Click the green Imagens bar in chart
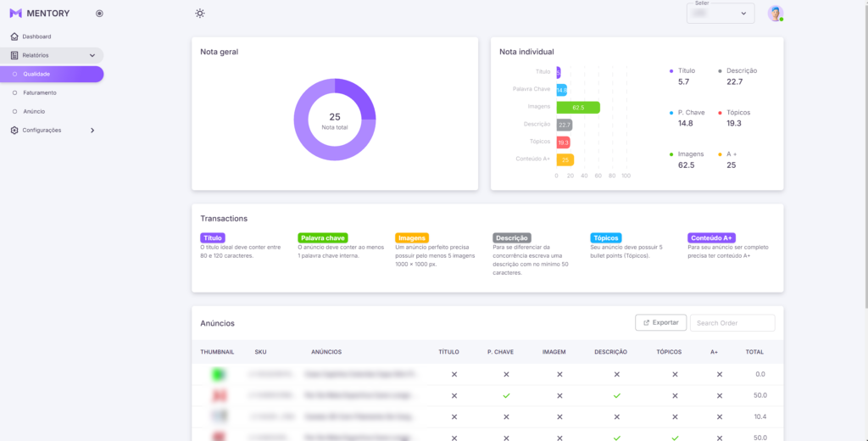 pos(578,108)
